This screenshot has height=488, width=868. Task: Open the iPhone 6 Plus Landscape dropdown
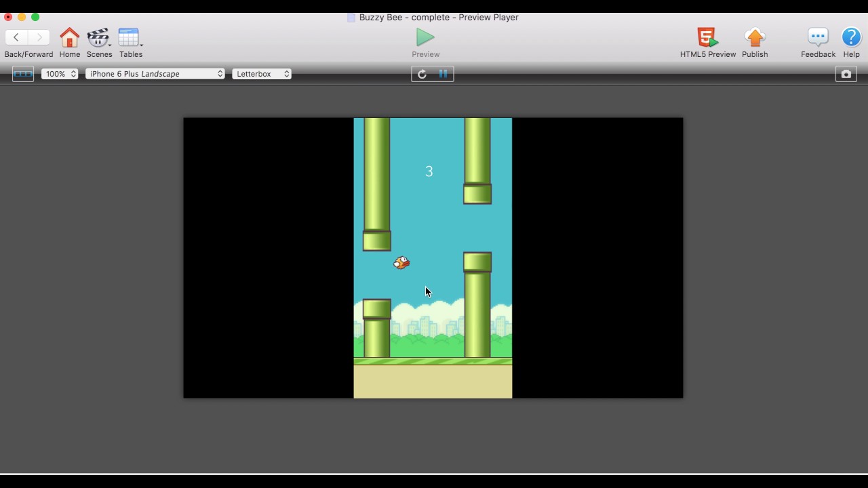tap(155, 74)
